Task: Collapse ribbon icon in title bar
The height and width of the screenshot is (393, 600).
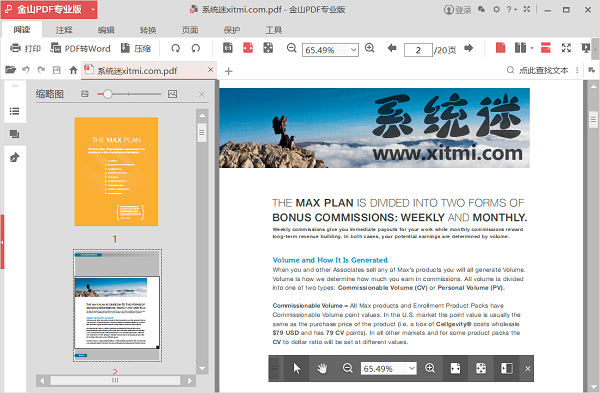Action: tap(527, 9)
